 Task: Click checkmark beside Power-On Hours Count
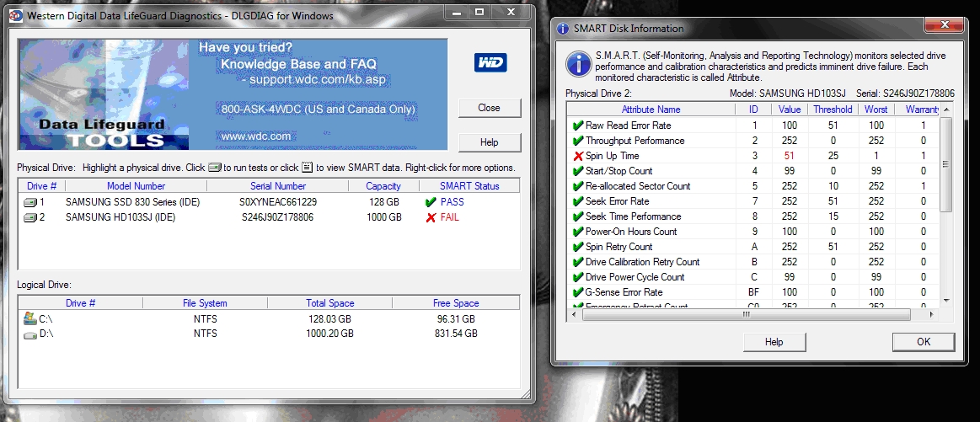(x=577, y=232)
